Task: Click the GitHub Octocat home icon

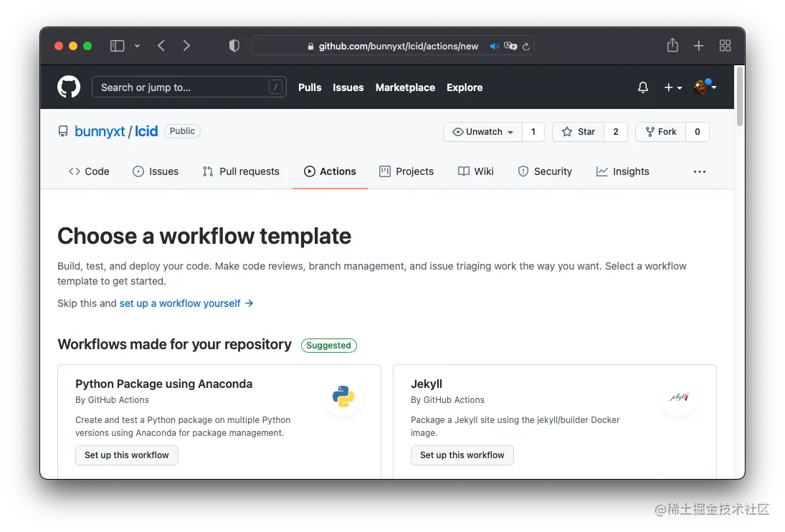Action: tap(68, 87)
